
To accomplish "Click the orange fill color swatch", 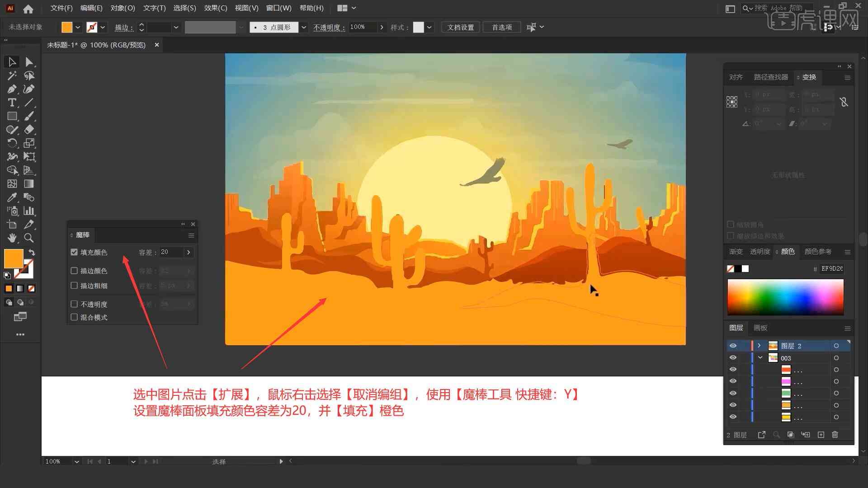I will coord(13,258).
